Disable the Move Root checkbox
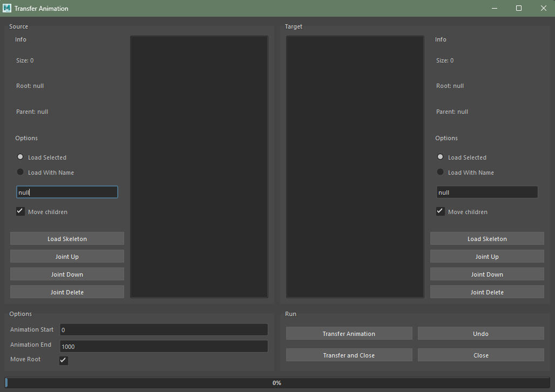 64,360
